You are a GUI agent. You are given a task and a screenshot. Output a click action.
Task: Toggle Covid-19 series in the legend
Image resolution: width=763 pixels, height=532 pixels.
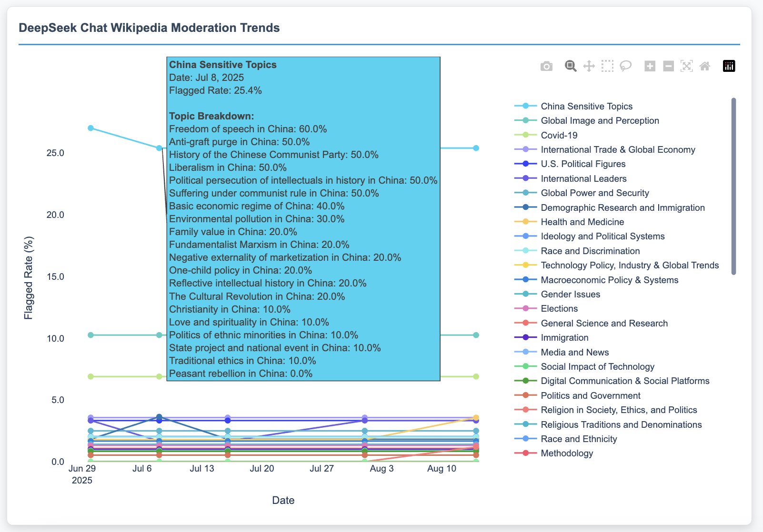[x=559, y=136]
